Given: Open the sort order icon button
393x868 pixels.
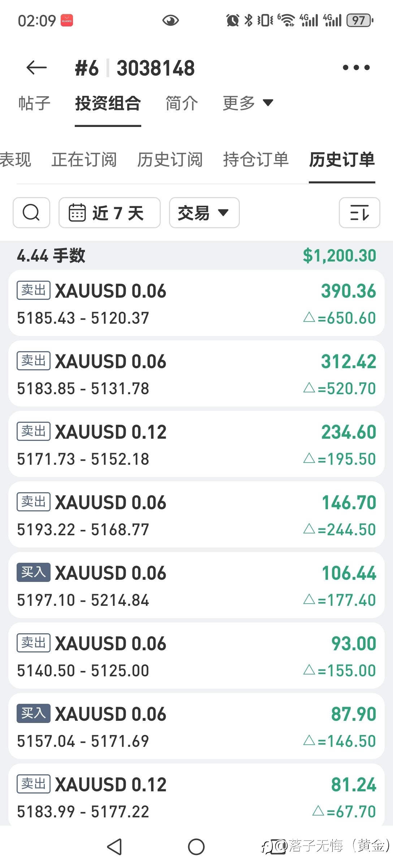Looking at the screenshot, I should coord(359,213).
